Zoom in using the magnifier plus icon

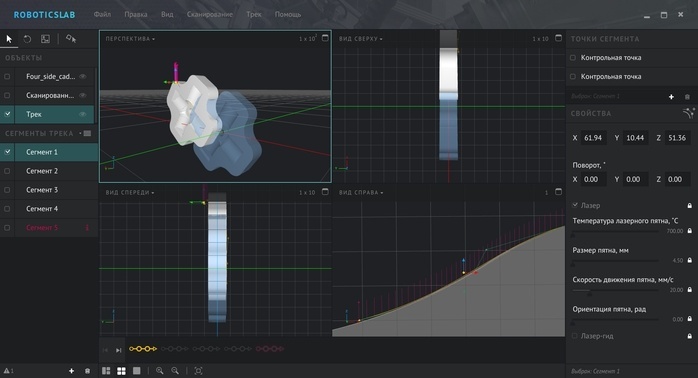coord(160,371)
